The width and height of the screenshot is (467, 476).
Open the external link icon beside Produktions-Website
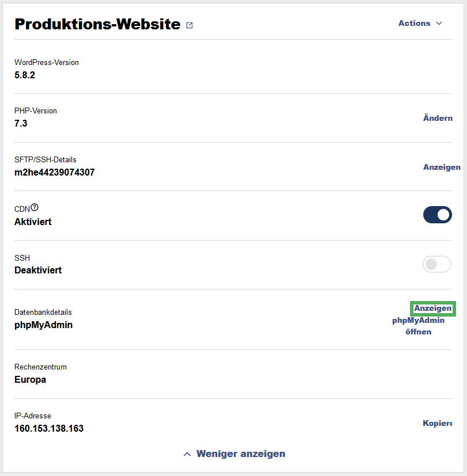(x=189, y=25)
